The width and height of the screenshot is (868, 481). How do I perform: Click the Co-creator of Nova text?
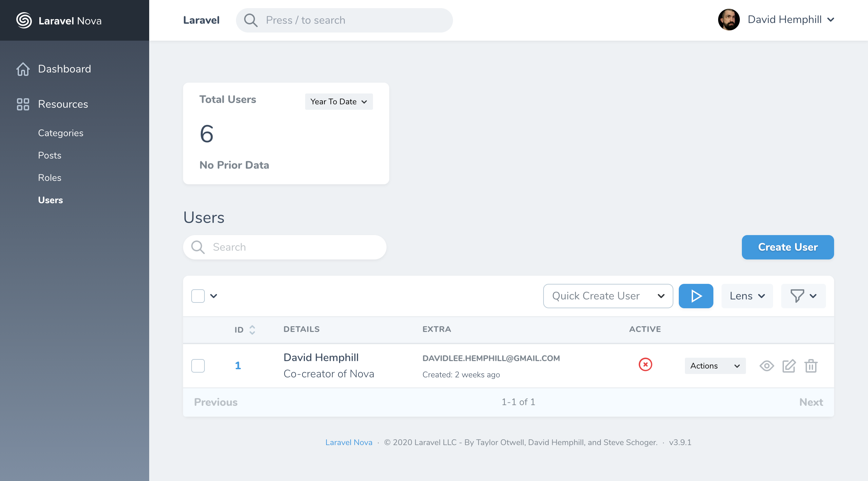(329, 374)
